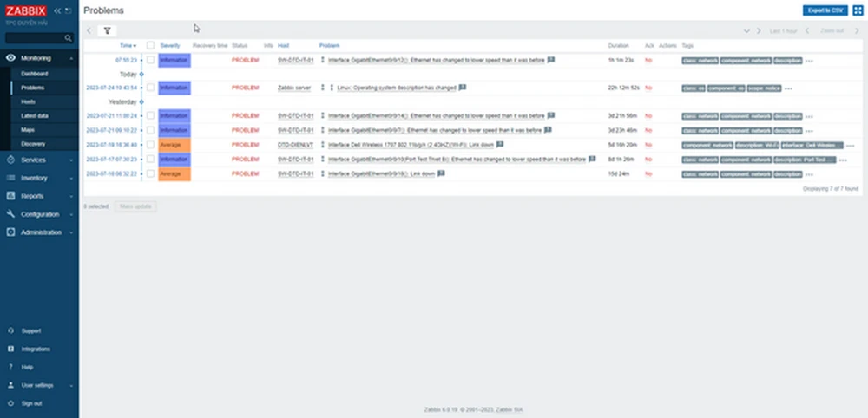This screenshot has height=418, width=868.
Task: Open the time period dropdown chevron
Action: pyautogui.click(x=746, y=31)
